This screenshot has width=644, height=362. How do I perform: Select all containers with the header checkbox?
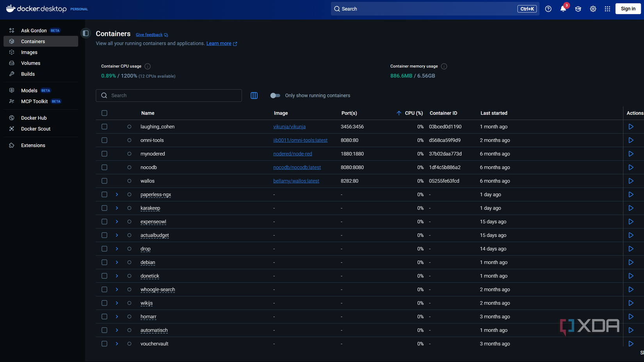[104, 113]
